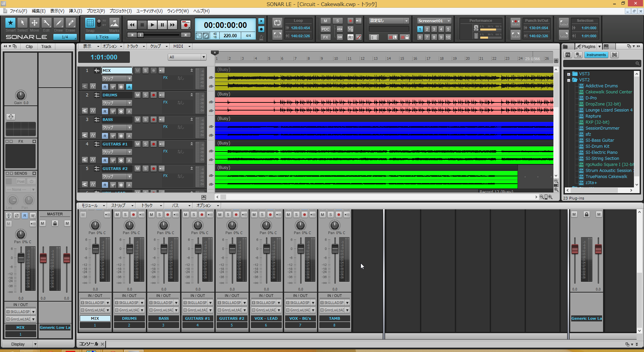Click the Fast Forward button
The image size is (644, 352).
172,25
